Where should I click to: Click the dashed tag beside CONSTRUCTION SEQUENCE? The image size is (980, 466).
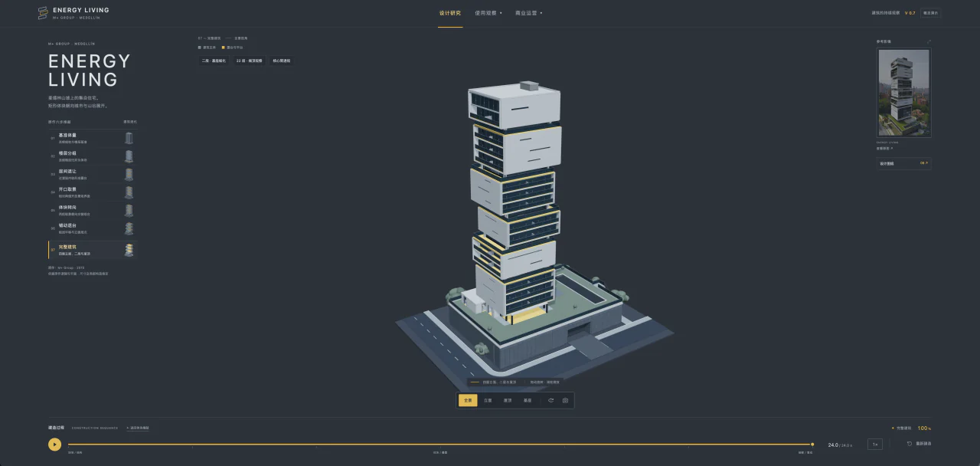(x=138, y=428)
